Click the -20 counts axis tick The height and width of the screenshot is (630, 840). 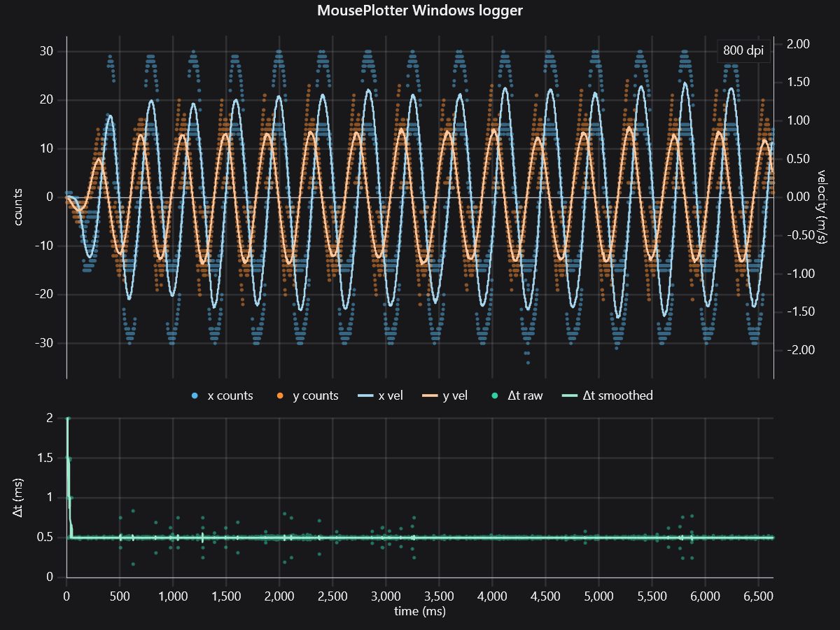pyautogui.click(x=44, y=295)
